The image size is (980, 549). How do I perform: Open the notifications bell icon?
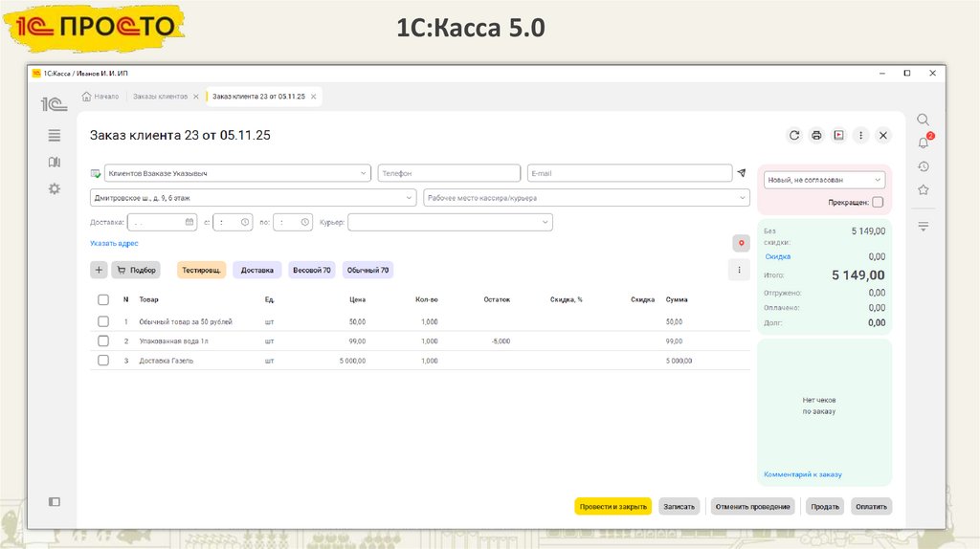(924, 143)
